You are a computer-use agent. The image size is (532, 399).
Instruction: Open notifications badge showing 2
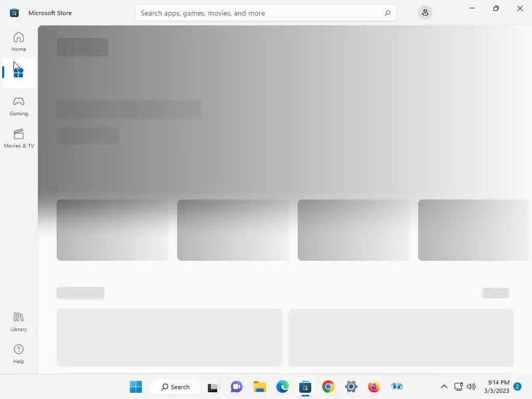click(518, 387)
